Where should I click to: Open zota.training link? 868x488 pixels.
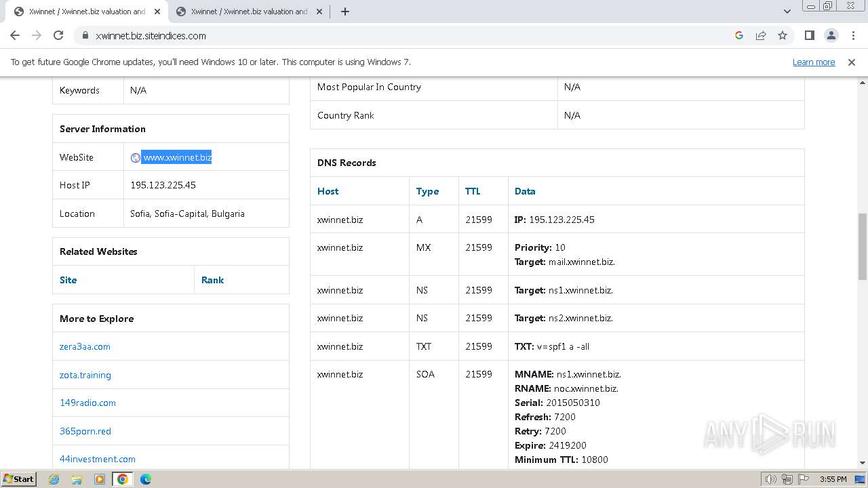click(85, 375)
